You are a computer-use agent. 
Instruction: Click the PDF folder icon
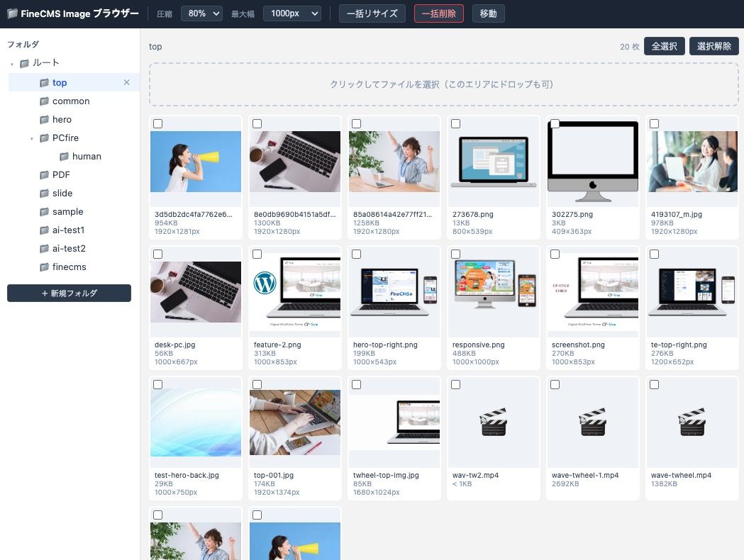pos(44,175)
